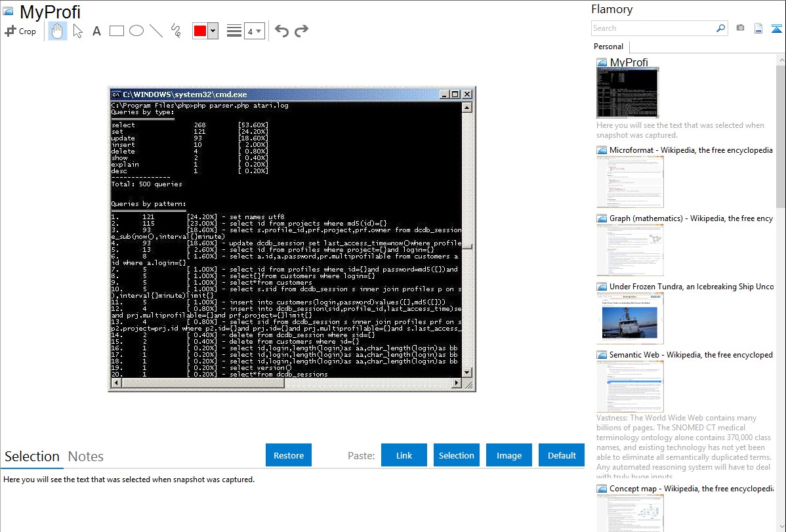Viewport: 786px width, 532px height.
Task: Switch to the Notes tab
Action: (86, 457)
